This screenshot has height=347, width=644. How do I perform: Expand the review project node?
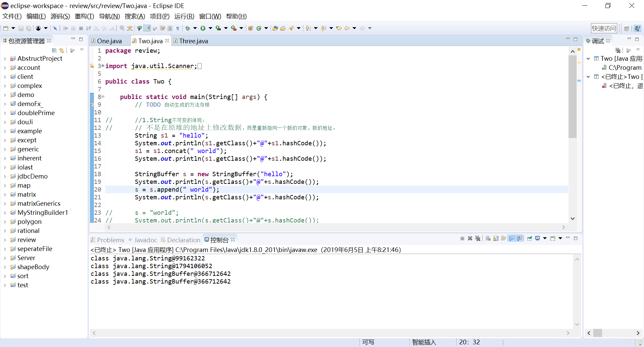[5, 240]
